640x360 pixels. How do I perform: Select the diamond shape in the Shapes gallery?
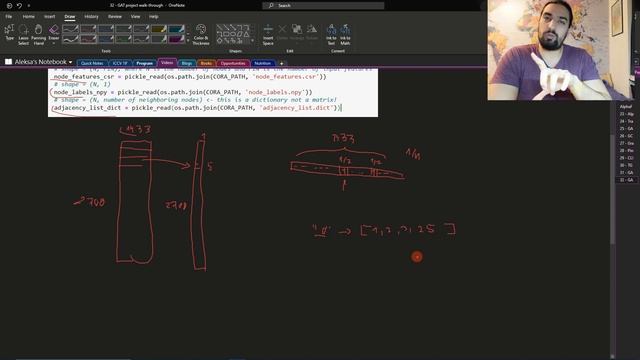point(220,41)
